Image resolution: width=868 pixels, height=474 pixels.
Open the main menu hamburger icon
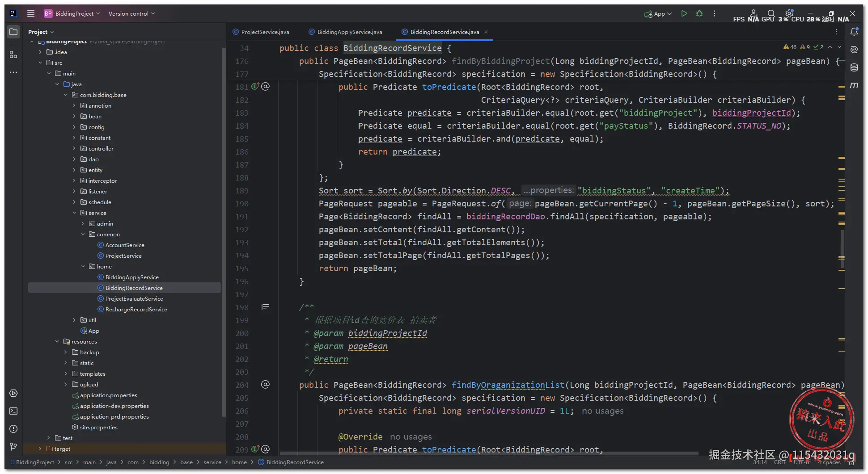tap(31, 13)
